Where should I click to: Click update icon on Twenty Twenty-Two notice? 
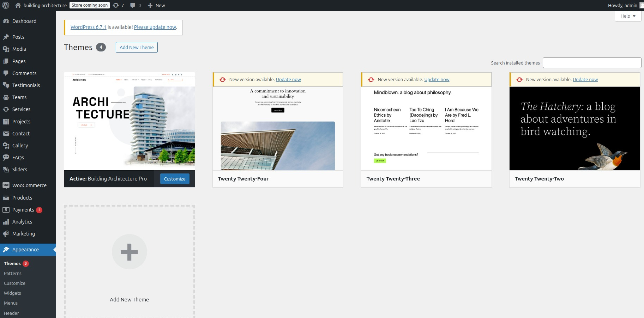(x=519, y=80)
